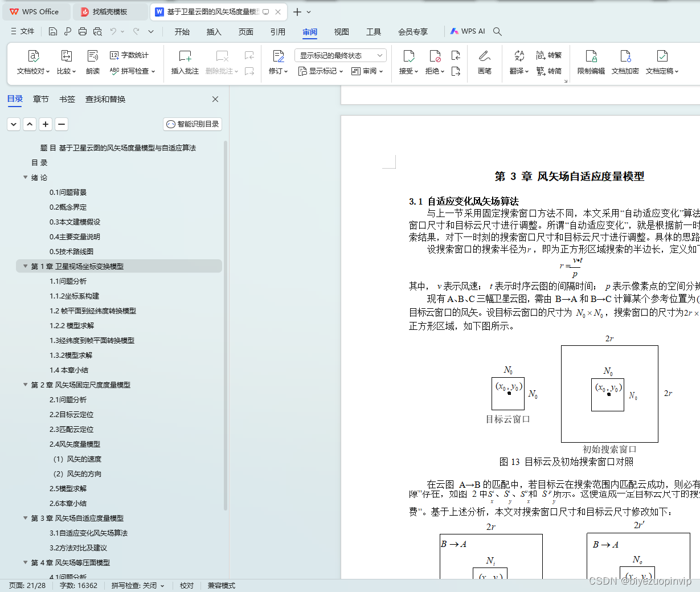700x592 pixels.
Task: Switch to the 章节 navigation tab
Action: (x=41, y=99)
